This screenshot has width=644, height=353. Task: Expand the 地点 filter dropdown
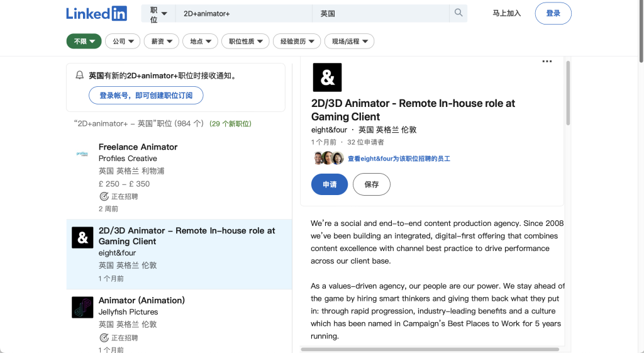click(x=200, y=41)
